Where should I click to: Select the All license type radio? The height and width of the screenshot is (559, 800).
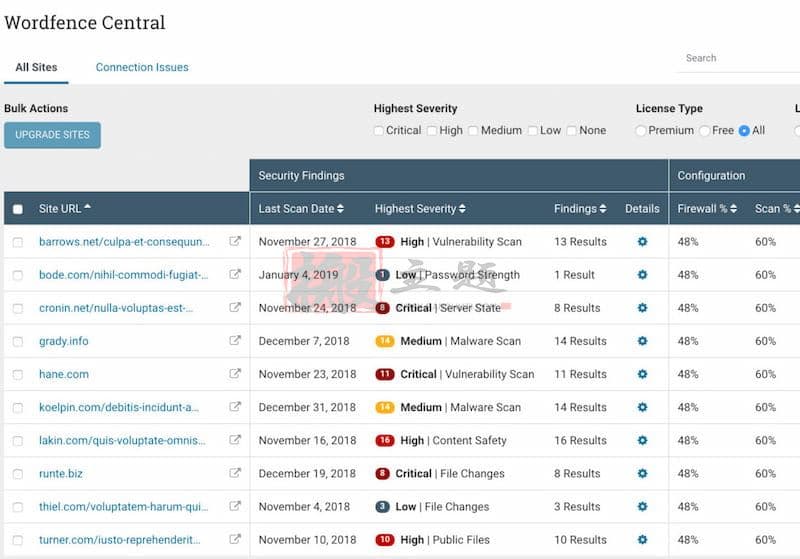[744, 131]
